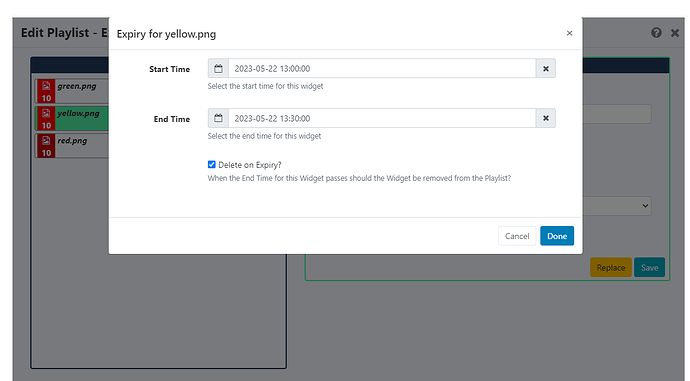Open the Edit Playlist help icon
The height and width of the screenshot is (381, 690).
[656, 33]
